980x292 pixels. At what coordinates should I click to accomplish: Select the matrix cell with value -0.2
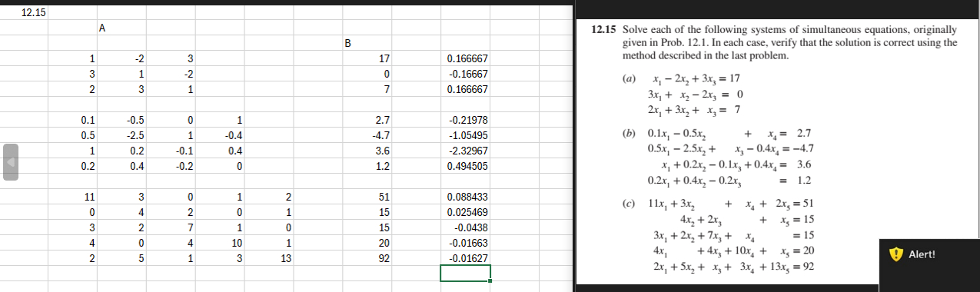[171, 166]
